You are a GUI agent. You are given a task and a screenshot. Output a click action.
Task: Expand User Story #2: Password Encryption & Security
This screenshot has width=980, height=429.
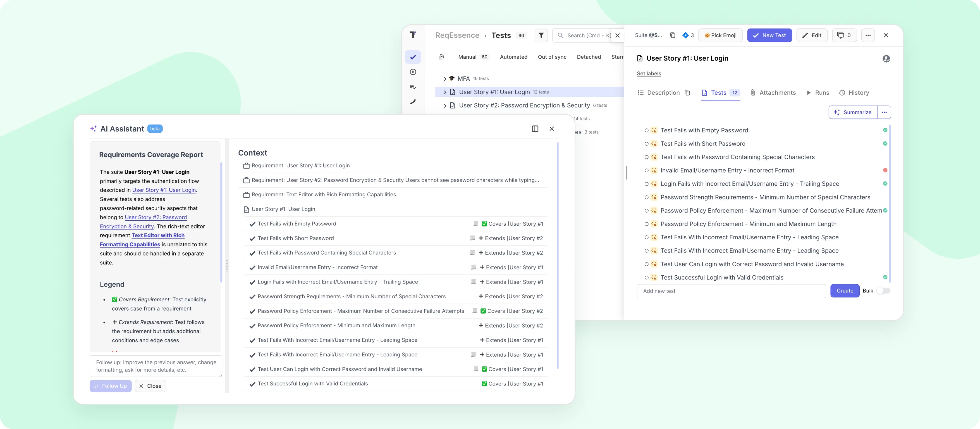tap(445, 106)
